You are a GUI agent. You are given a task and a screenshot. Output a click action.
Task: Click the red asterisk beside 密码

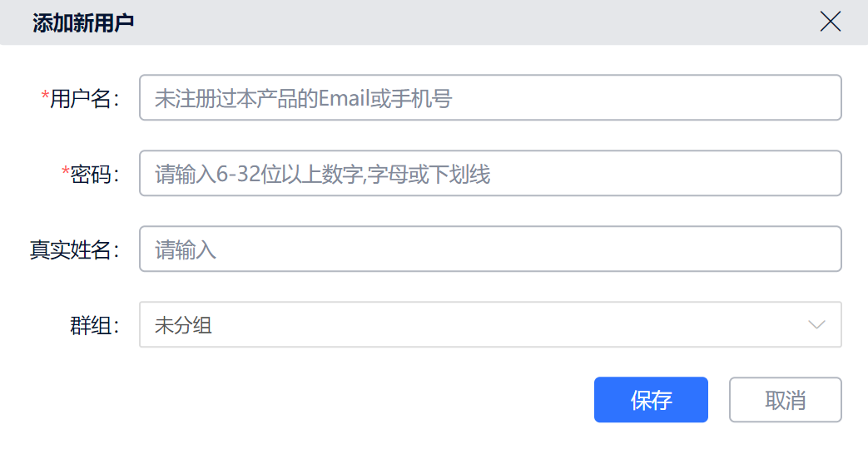pos(66,171)
